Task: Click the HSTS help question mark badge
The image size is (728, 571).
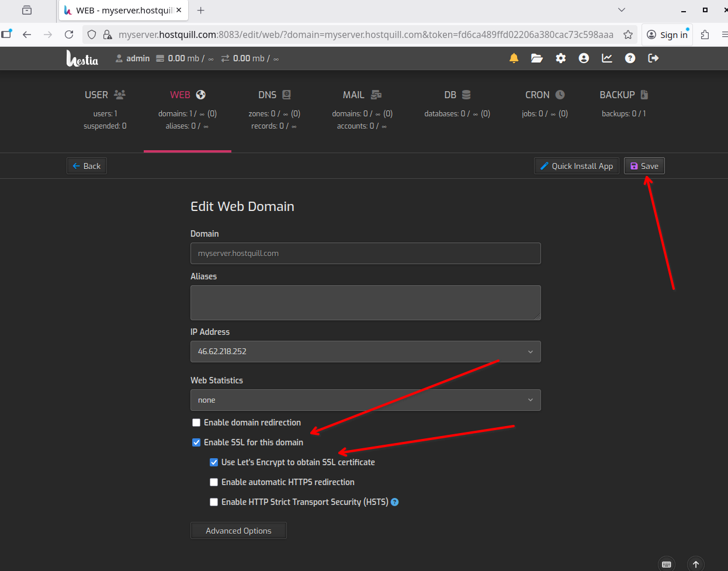Action: (394, 501)
